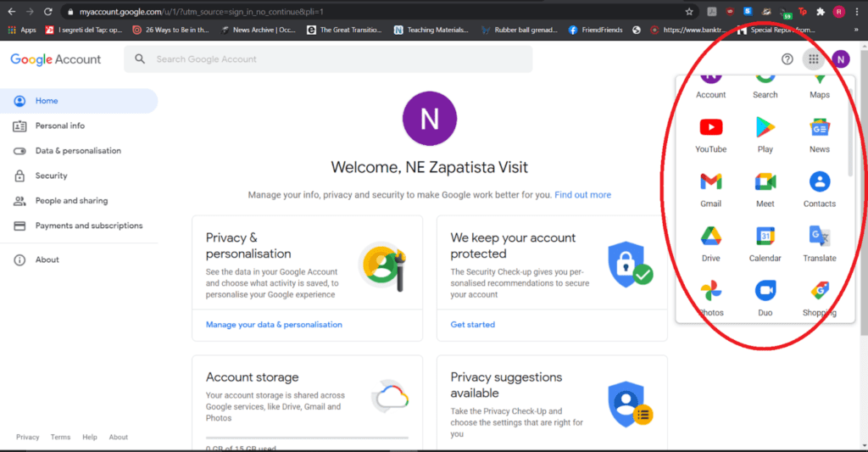Open the Privacy footer link
The image size is (868, 452).
coord(28,437)
